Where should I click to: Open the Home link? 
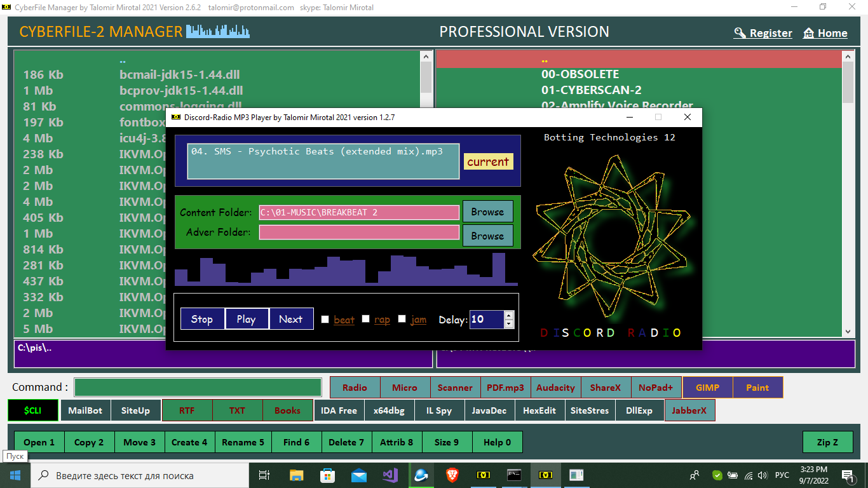coord(825,33)
